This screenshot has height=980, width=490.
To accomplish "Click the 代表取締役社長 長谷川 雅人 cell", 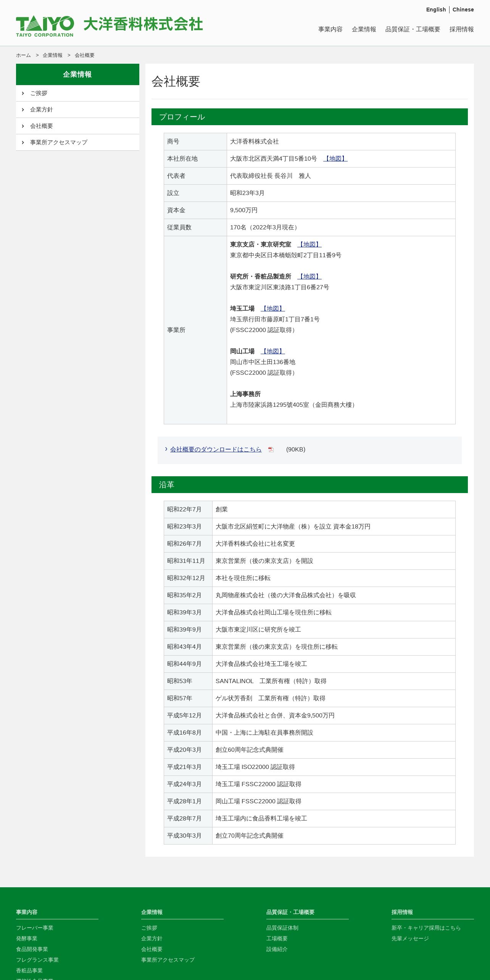I will [x=341, y=176].
